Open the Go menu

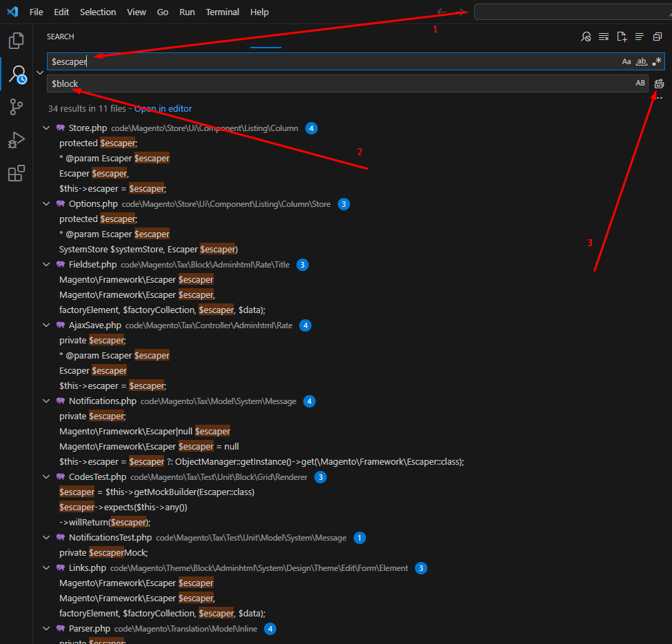click(x=163, y=12)
